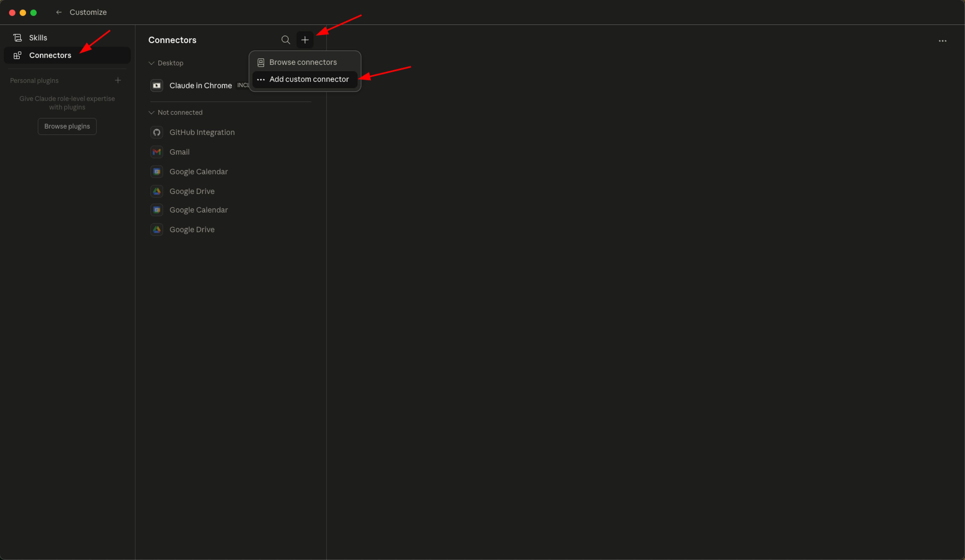Click the Personal plugins label
The width and height of the screenshot is (965, 560).
(x=34, y=80)
